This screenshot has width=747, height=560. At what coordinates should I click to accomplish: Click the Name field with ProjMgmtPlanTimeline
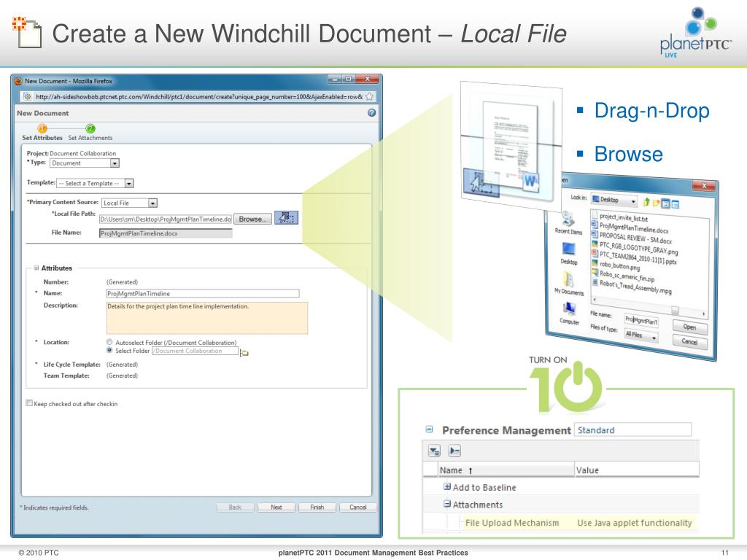(203, 293)
